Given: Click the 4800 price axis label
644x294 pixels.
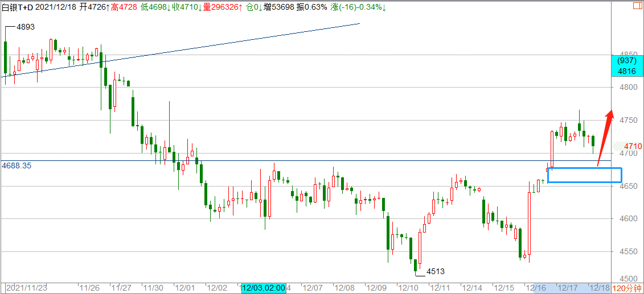Looking at the screenshot, I should click(x=629, y=87).
